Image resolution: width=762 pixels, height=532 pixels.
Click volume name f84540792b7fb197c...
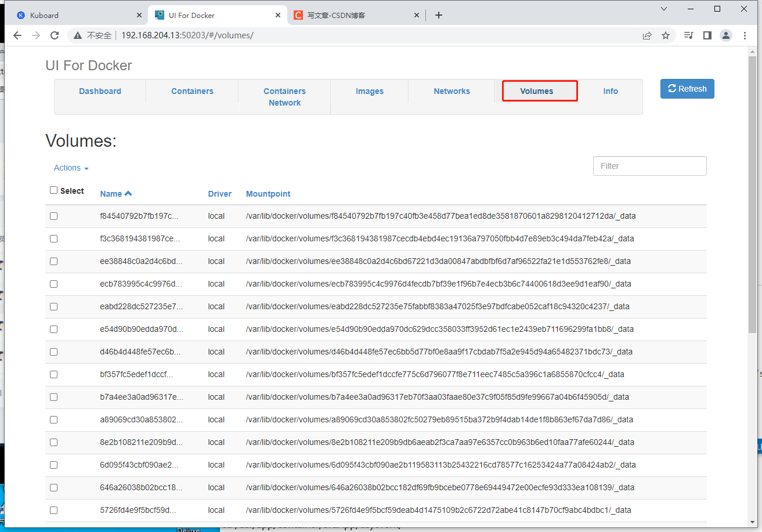(139, 216)
